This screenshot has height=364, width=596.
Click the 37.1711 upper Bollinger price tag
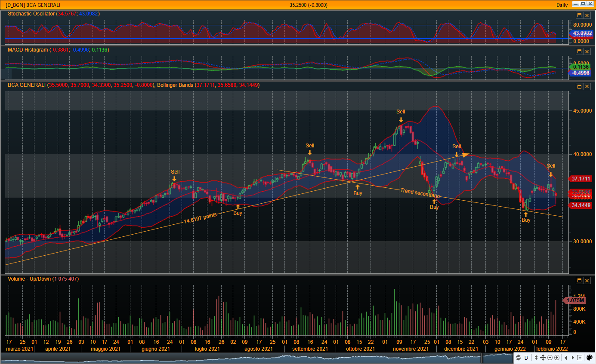click(581, 178)
